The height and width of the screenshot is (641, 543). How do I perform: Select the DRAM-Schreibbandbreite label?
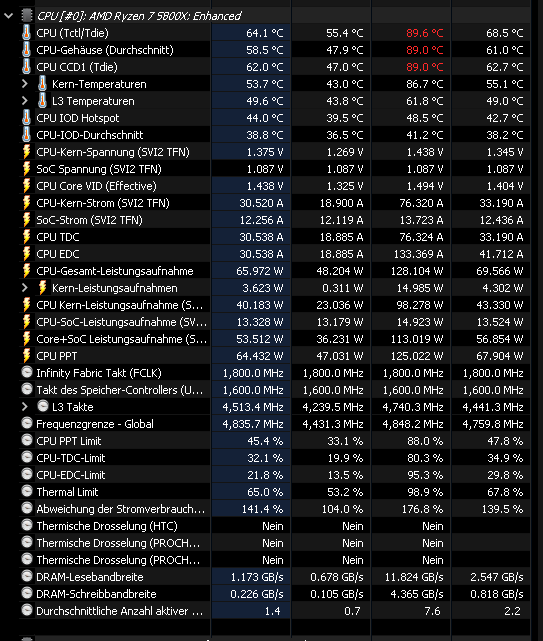[x=96, y=594]
